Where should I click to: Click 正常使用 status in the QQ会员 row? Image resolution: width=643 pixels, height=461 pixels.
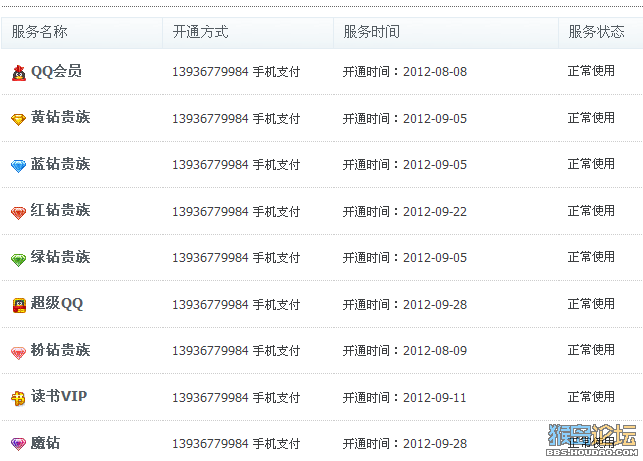591,71
